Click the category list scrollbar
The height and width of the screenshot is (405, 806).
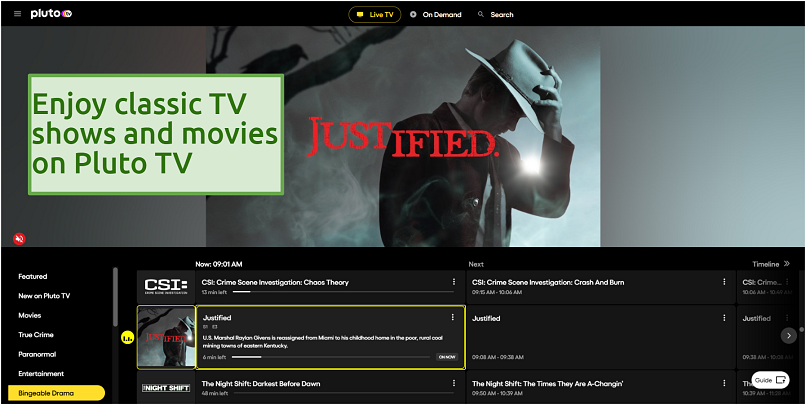tap(116, 296)
